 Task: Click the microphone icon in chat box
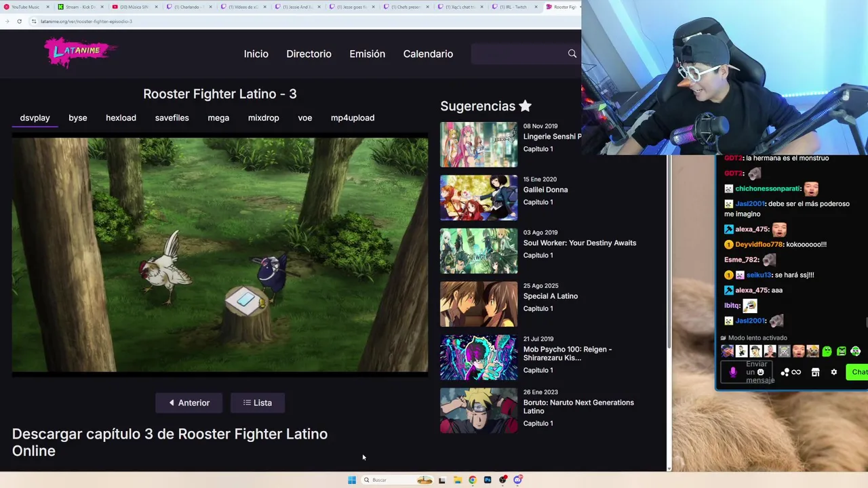[732, 372]
